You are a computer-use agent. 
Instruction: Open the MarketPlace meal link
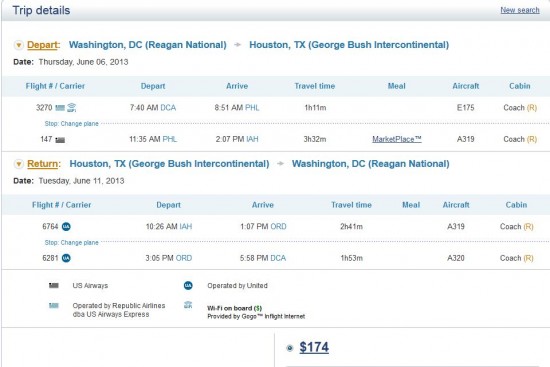397,139
